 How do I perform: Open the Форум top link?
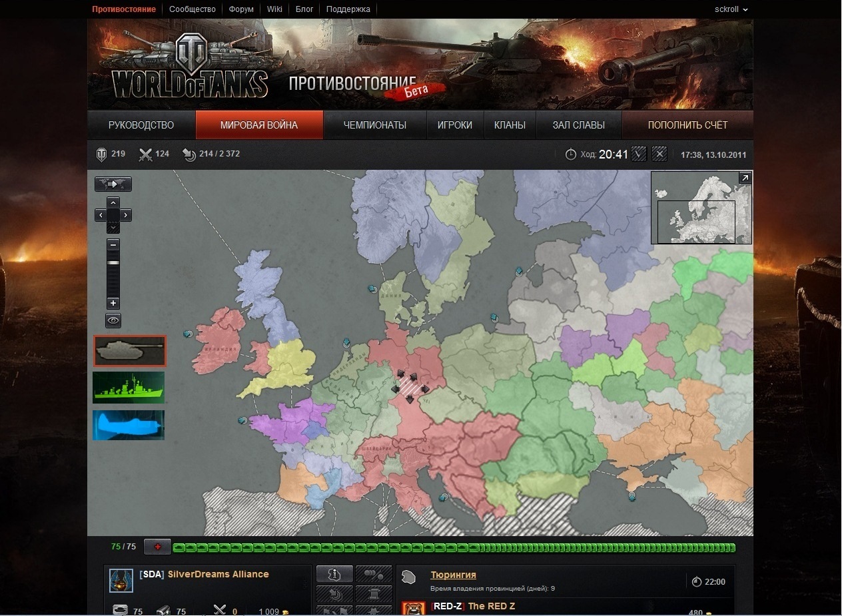click(x=241, y=9)
